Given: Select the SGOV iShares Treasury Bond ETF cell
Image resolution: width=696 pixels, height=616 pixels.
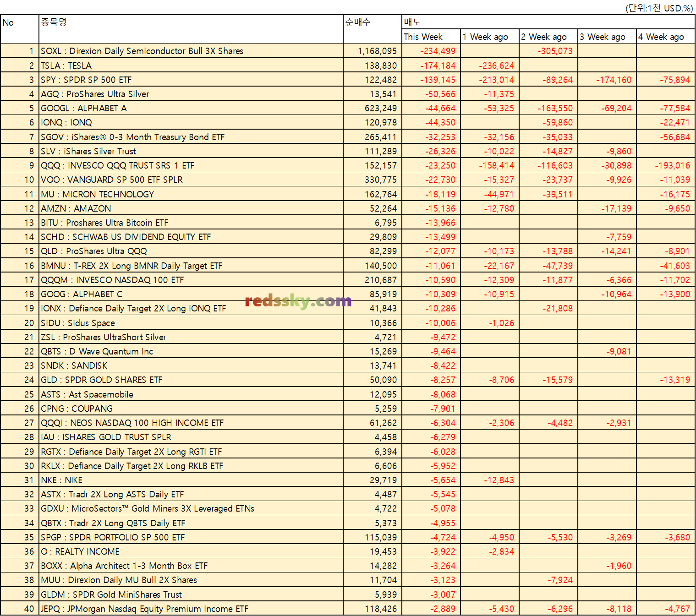Looking at the screenshot, I should point(191,137).
